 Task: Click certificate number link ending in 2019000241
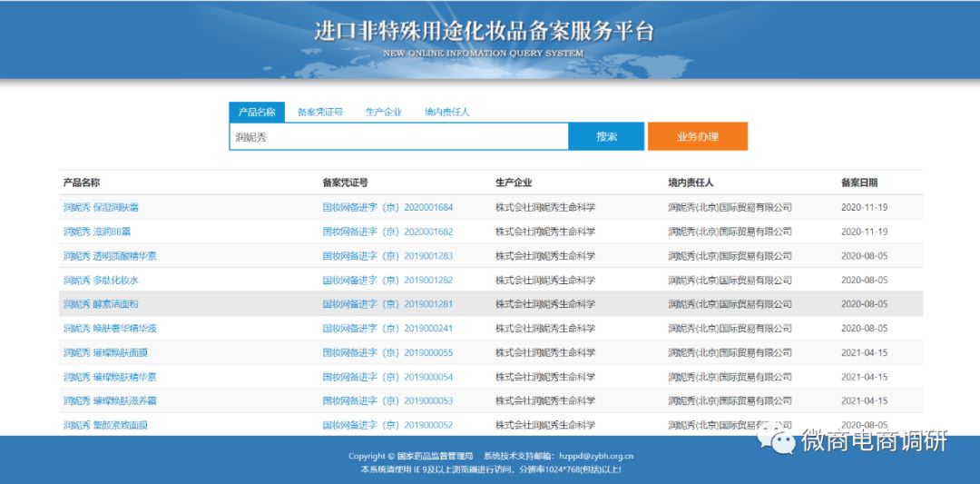click(x=387, y=329)
